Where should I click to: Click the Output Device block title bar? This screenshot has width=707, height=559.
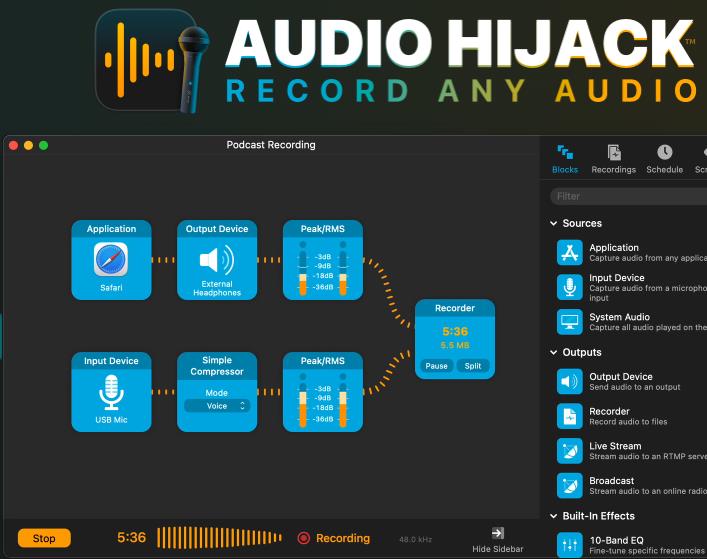click(x=217, y=229)
